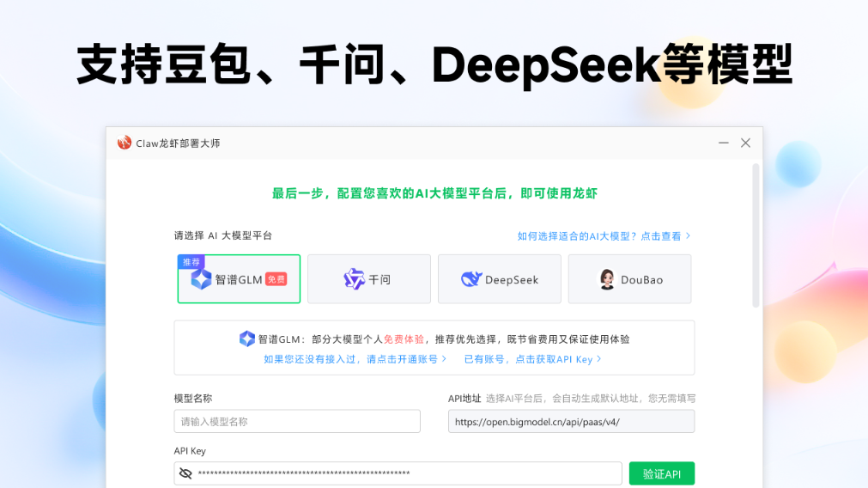
Task: Toggle API Key visibility eye icon
Action: point(185,473)
